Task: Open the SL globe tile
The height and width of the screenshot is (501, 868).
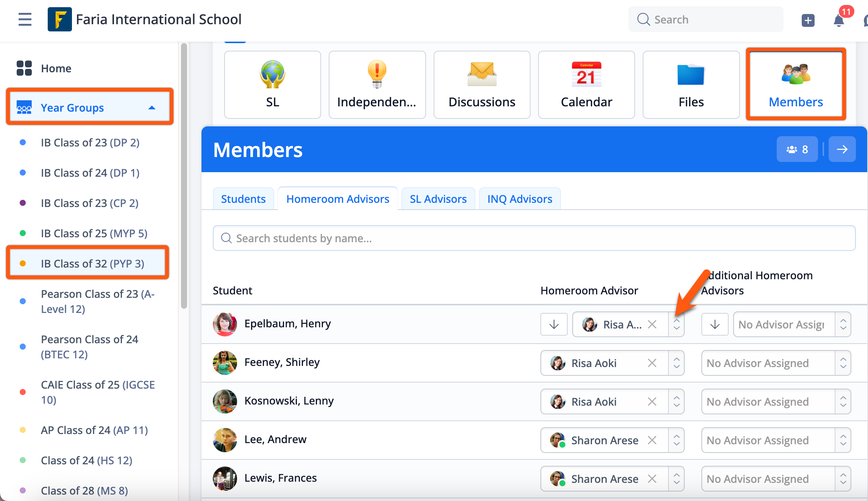Action: (x=272, y=84)
